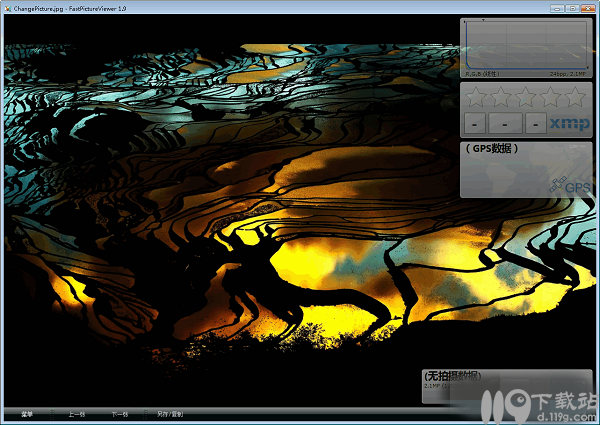600x425 pixels.
Task: Click the 24bpp, 2.1MP info text
Action: point(568,73)
